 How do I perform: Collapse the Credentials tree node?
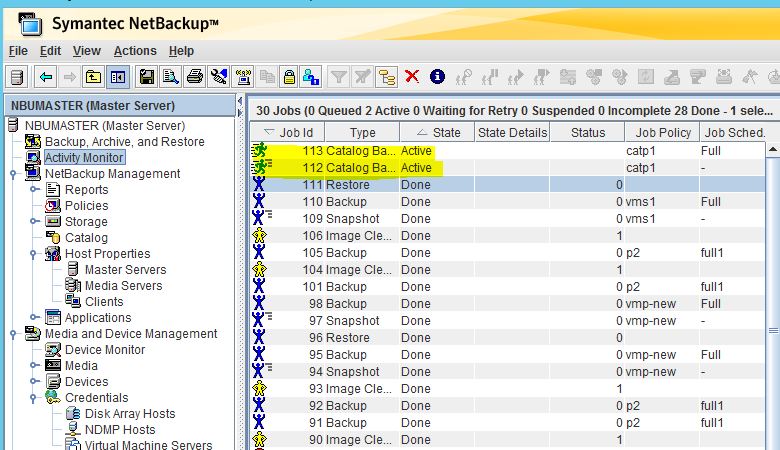(x=33, y=398)
